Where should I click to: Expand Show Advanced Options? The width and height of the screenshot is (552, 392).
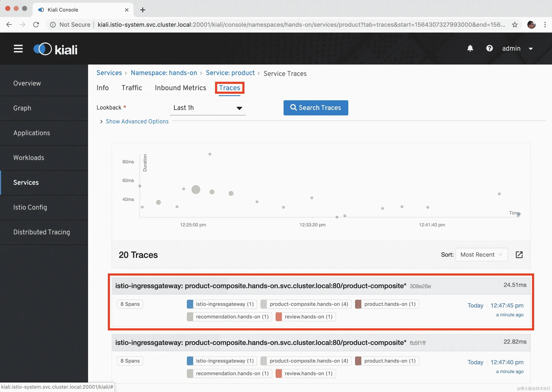tap(137, 121)
